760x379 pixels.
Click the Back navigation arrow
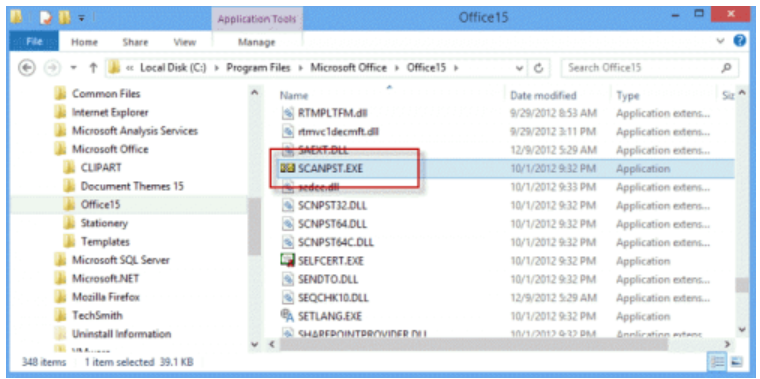(x=27, y=68)
